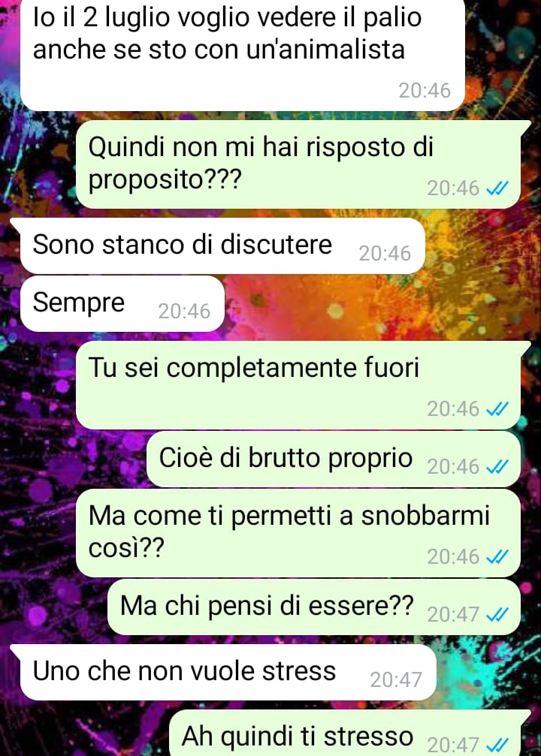
Task: Tap the 'Ma chi pensi di essere??' bubble
Action: (x=313, y=607)
